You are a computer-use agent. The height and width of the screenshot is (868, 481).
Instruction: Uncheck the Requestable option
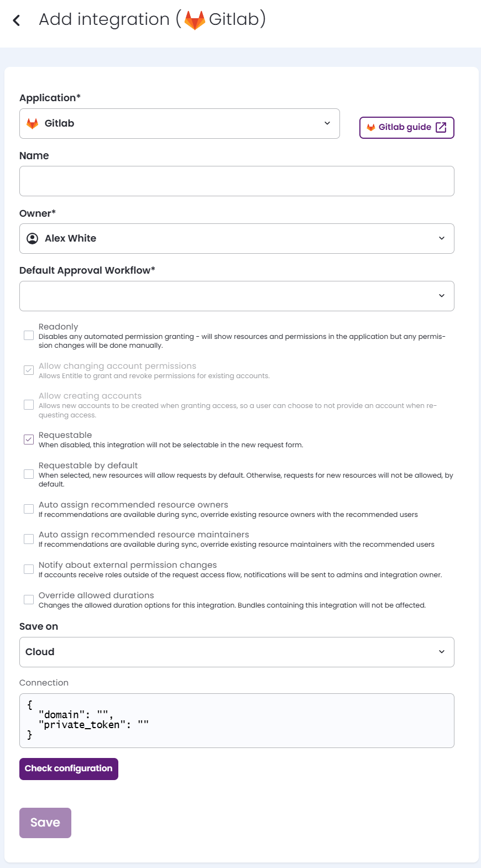28,440
